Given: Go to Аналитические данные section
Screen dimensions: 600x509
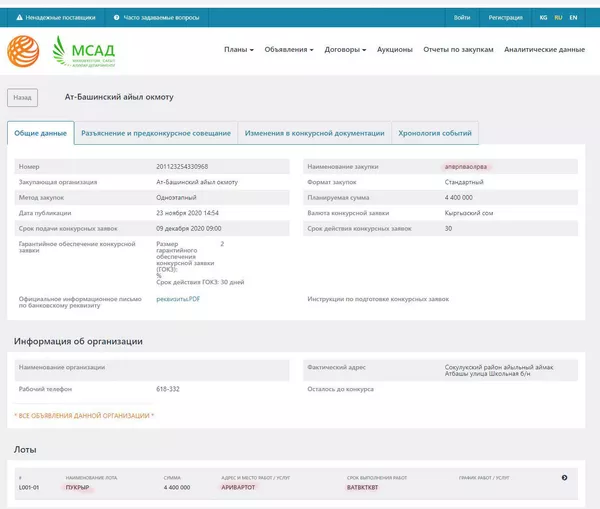Looking at the screenshot, I should click(x=544, y=49).
